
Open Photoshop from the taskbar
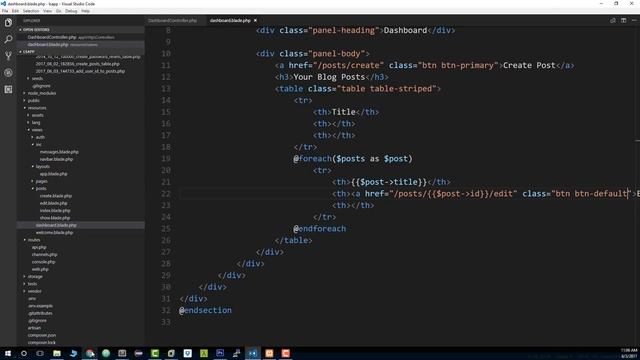click(x=220, y=353)
